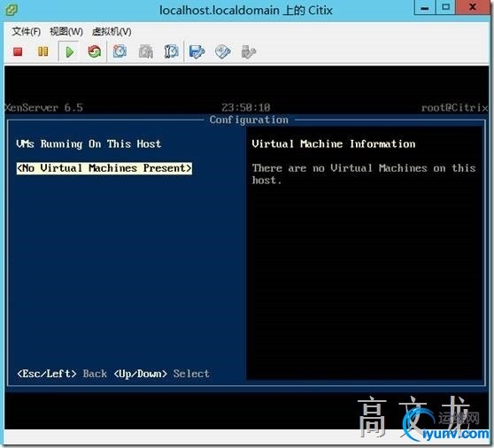
Task: Click the VMs Running On This Host heading
Action: coord(89,144)
